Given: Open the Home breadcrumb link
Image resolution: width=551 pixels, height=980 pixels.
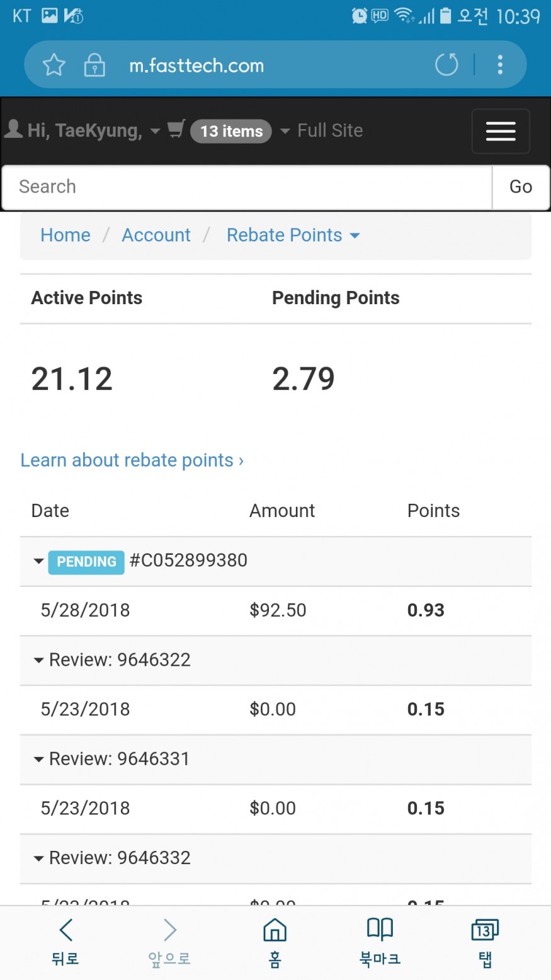Looking at the screenshot, I should (65, 235).
